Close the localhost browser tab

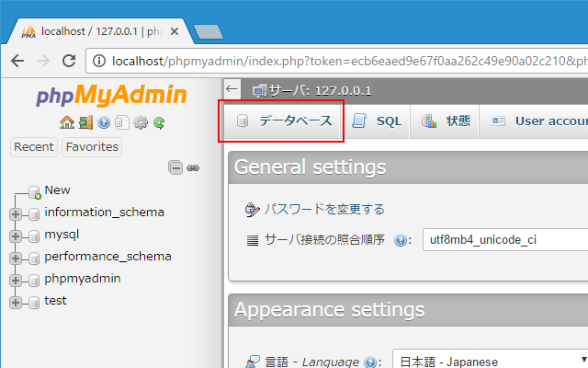[x=175, y=31]
